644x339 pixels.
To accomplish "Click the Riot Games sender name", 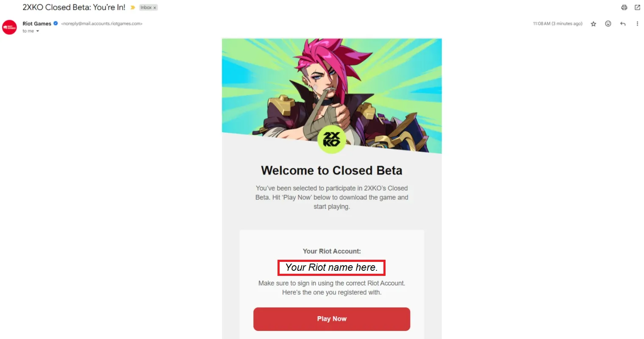I will click(x=37, y=24).
